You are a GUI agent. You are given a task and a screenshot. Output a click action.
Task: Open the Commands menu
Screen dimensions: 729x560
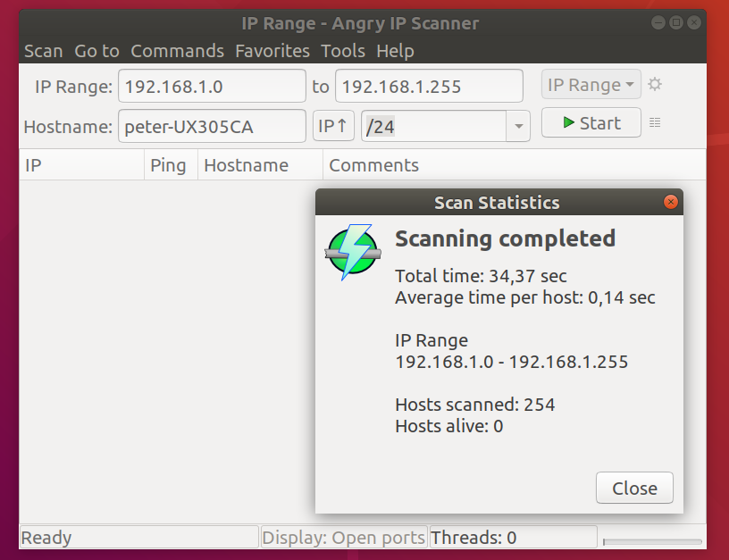(x=177, y=51)
